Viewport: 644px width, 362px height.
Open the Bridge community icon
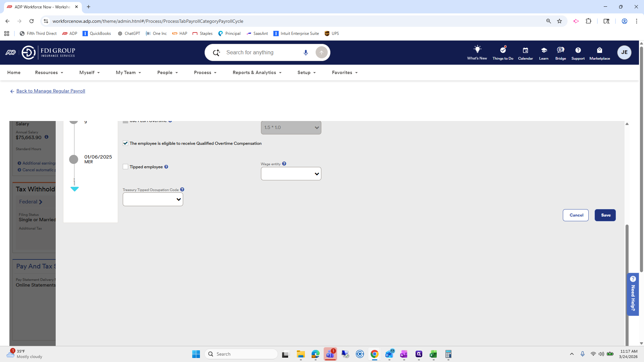pos(560,50)
